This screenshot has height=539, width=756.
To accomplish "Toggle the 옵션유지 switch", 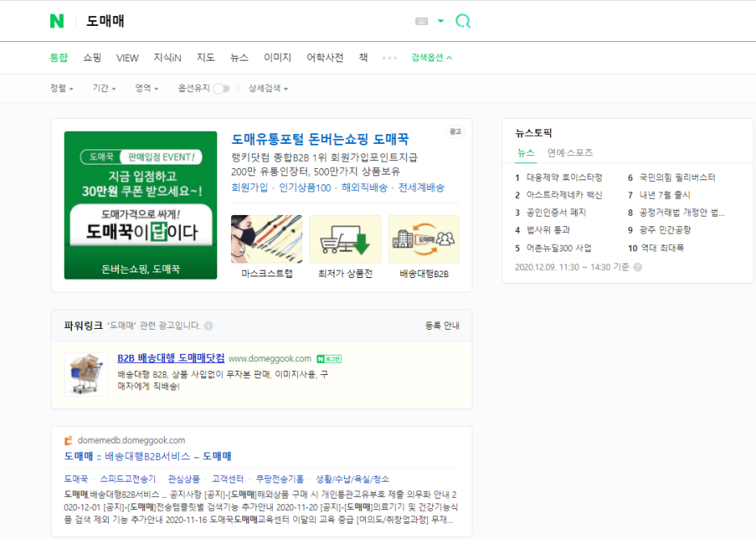I will coord(221,88).
